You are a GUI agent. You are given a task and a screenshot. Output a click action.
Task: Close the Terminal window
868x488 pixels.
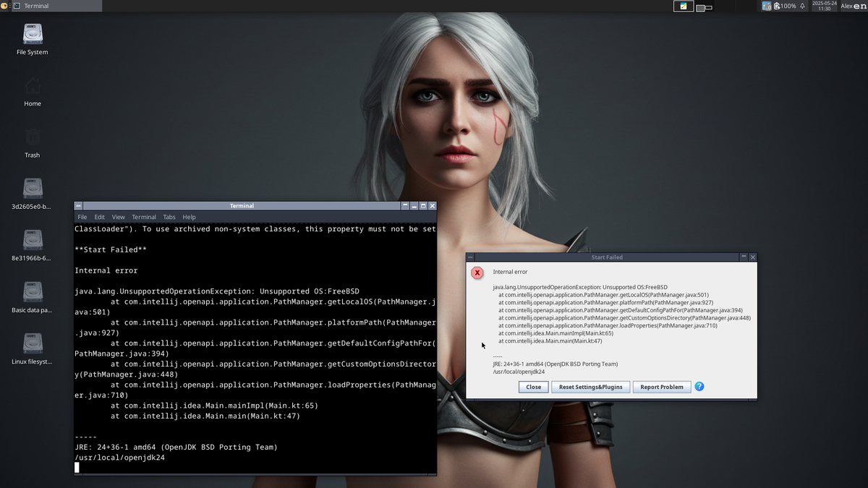pyautogui.click(x=433, y=206)
